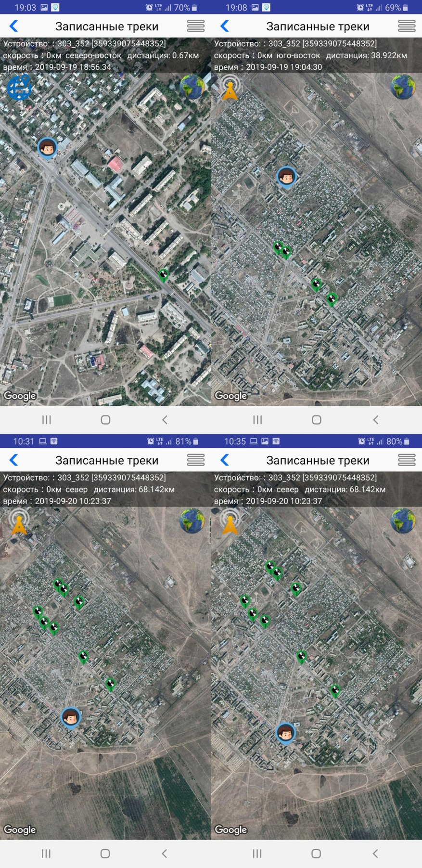Tap the orange antenna tower icon in the 19:08 screenshot
This screenshot has width=422, height=868.
[x=230, y=87]
